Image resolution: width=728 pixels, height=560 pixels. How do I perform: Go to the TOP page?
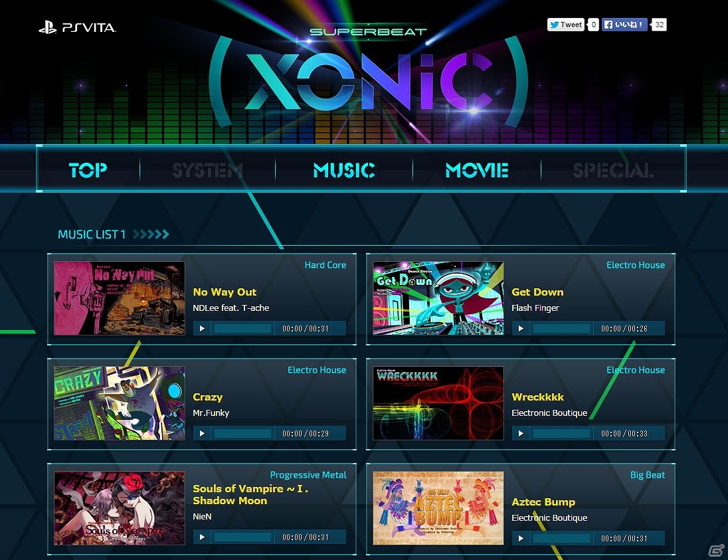coord(88,171)
